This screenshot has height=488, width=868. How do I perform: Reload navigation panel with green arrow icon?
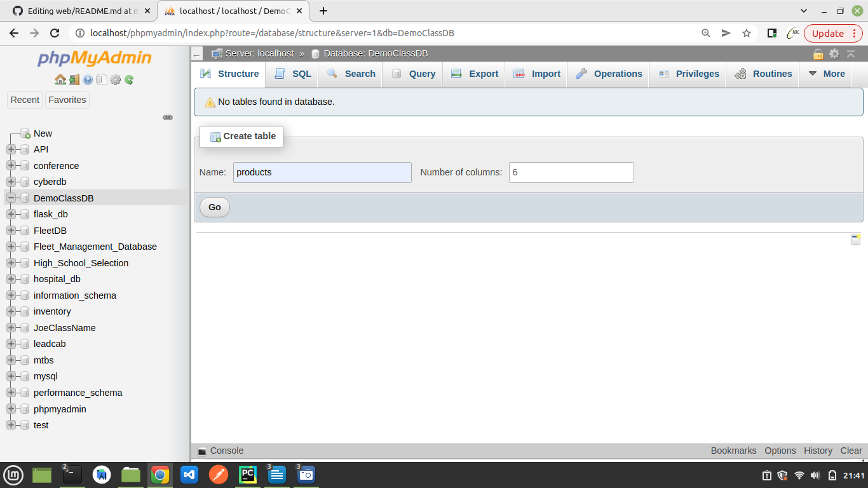129,79
